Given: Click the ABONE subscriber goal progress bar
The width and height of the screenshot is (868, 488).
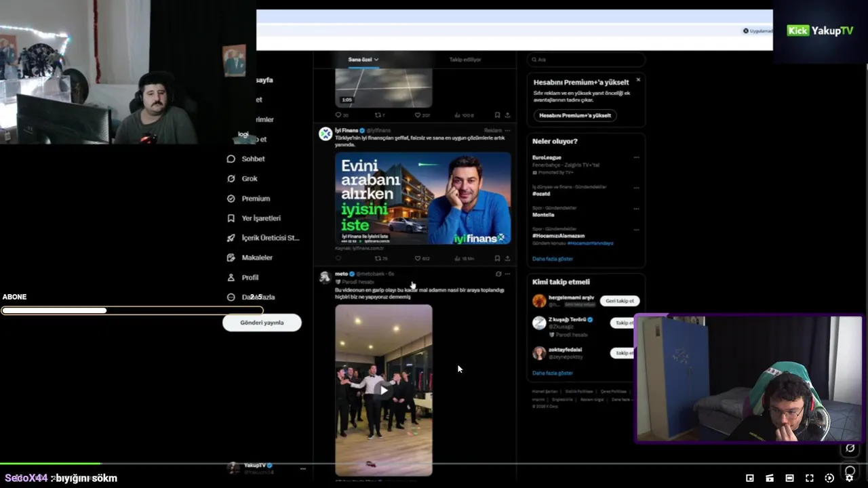Looking at the screenshot, I should click(132, 310).
